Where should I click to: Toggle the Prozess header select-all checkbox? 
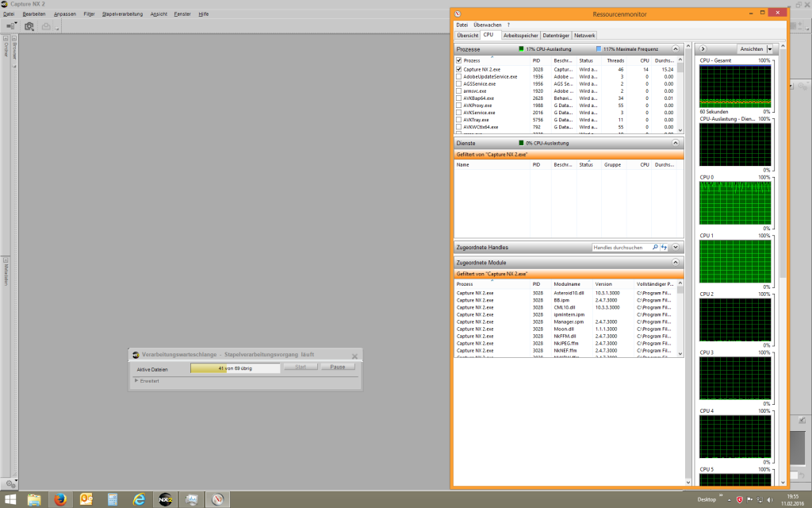[459, 60]
